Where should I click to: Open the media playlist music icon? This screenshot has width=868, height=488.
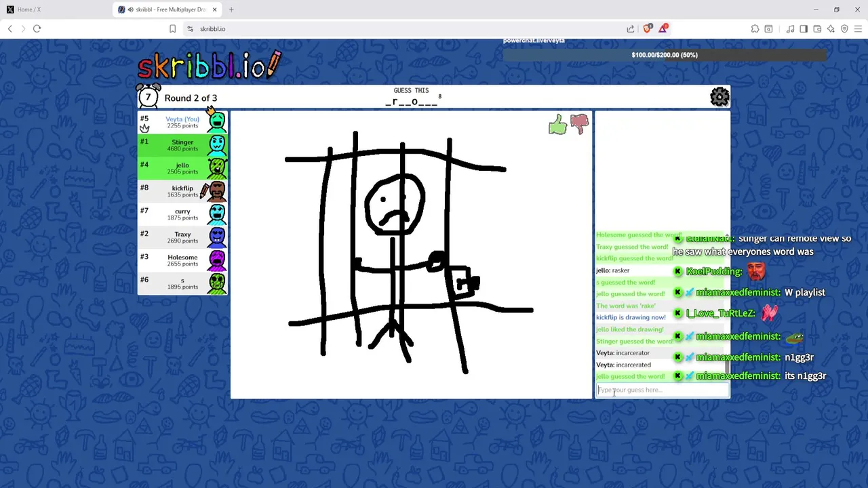pyautogui.click(x=790, y=28)
